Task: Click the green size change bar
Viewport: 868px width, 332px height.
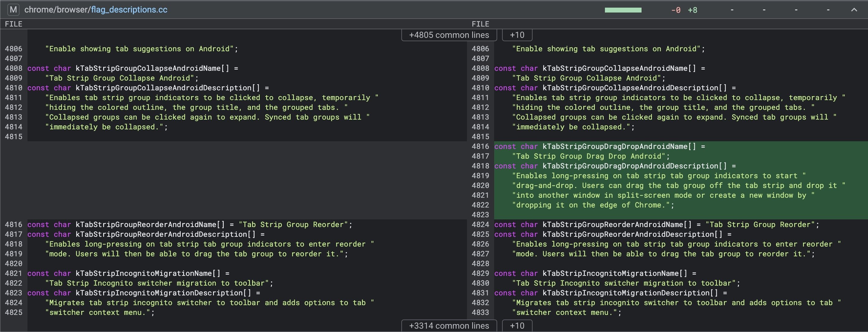Action: 623,10
